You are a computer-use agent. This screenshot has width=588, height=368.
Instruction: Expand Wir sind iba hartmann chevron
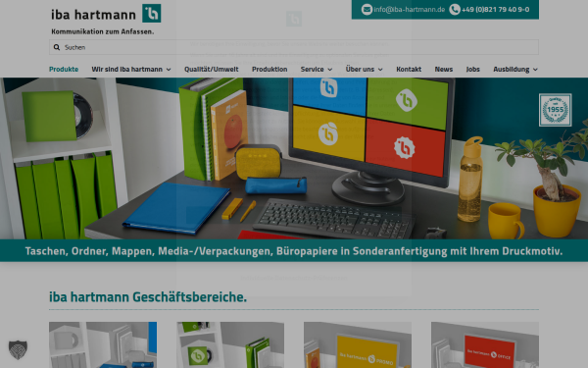(169, 70)
